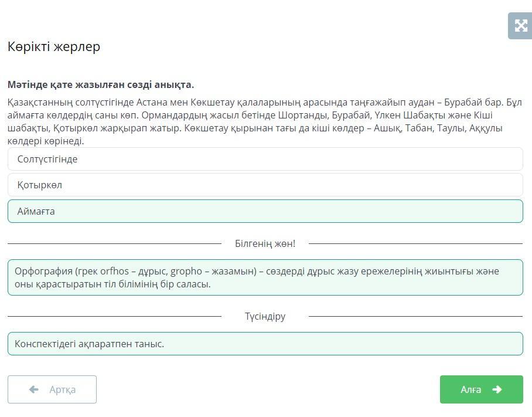Select the answer option Солтүстігінде
Viewport: 532px width, 417px height.
pyautogui.click(x=265, y=159)
